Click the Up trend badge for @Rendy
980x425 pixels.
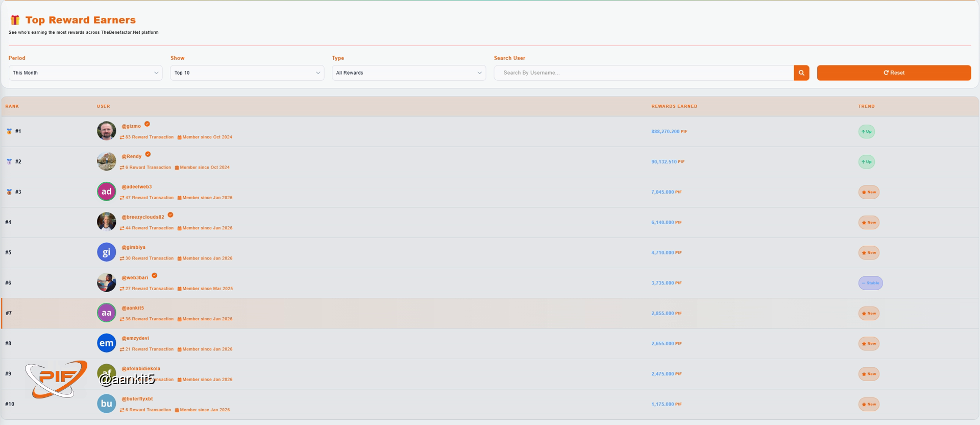click(x=866, y=162)
